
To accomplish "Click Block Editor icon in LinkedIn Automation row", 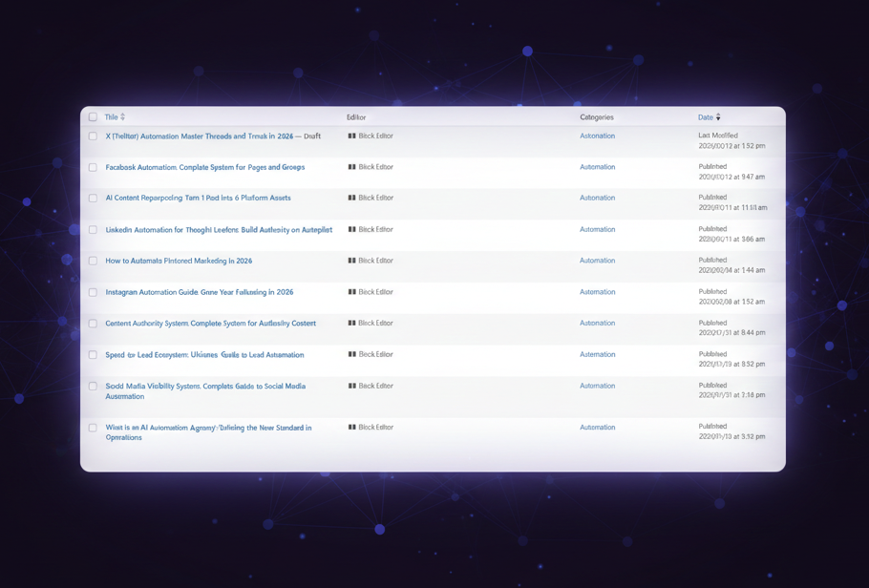I will pos(351,229).
